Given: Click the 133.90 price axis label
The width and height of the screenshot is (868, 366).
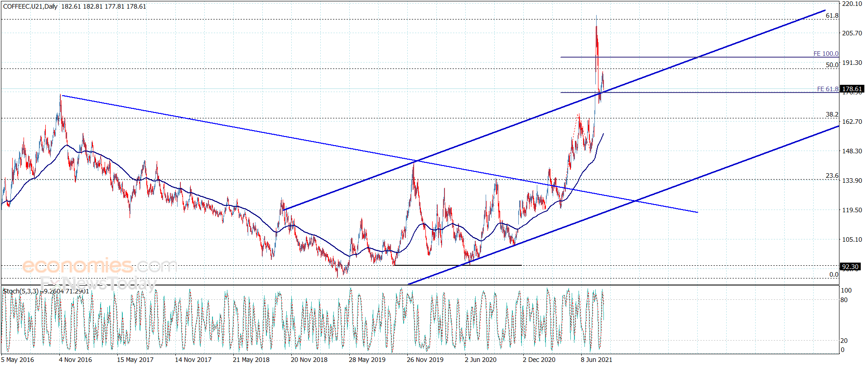Looking at the screenshot, I should 852,181.
